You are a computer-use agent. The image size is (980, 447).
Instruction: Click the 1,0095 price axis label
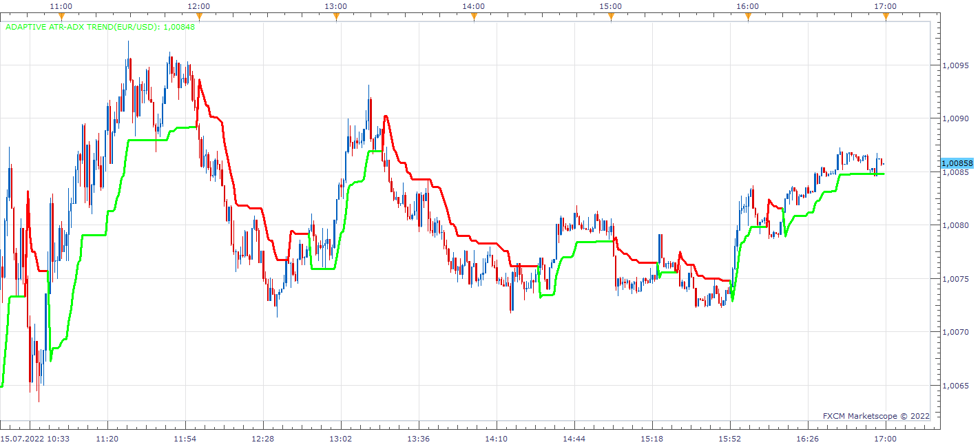(x=955, y=65)
